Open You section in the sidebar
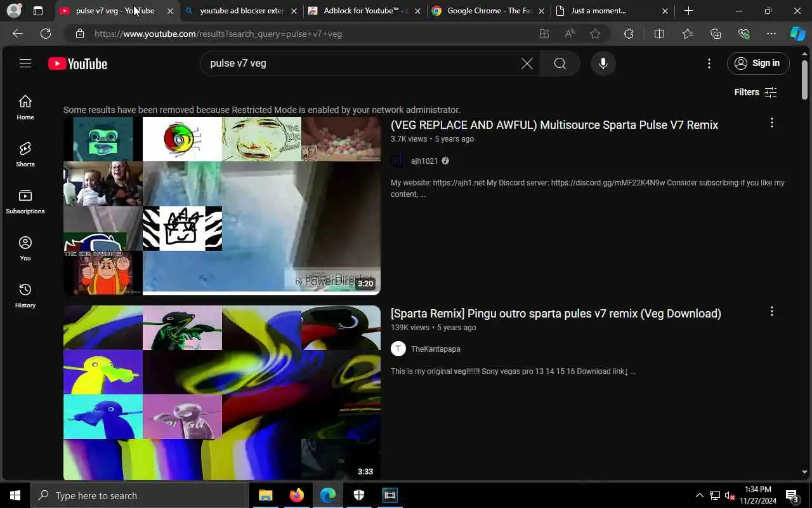Viewport: 812px width, 508px height. tap(25, 248)
